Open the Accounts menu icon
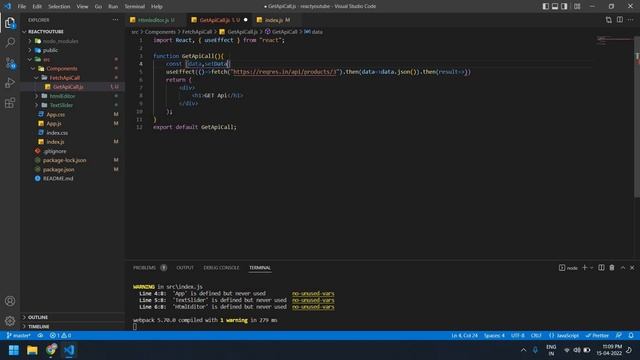The width and height of the screenshot is (640, 360). click(x=10, y=301)
